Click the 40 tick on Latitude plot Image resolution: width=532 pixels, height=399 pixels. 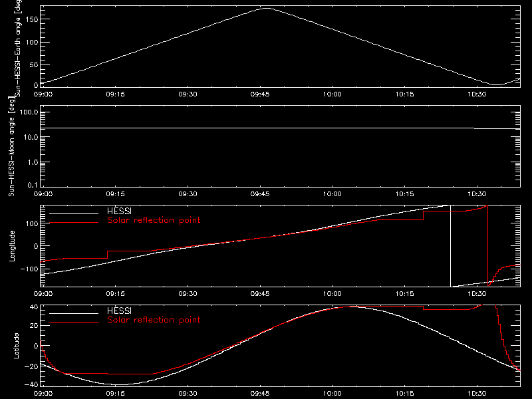[34, 307]
